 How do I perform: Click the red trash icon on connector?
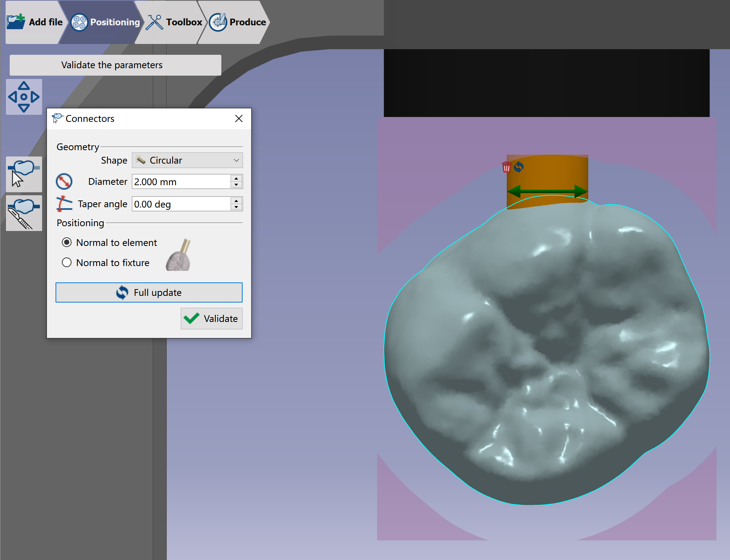click(x=506, y=167)
